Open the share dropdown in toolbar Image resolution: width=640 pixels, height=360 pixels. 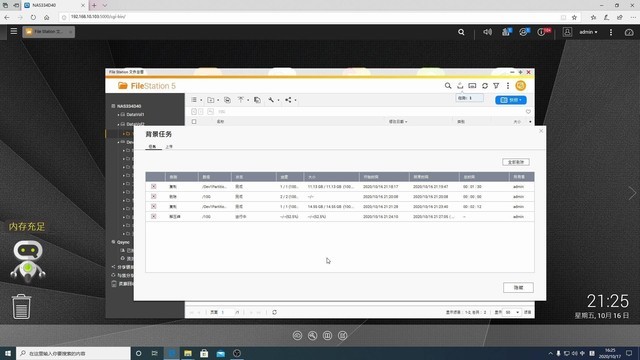pos(291,100)
